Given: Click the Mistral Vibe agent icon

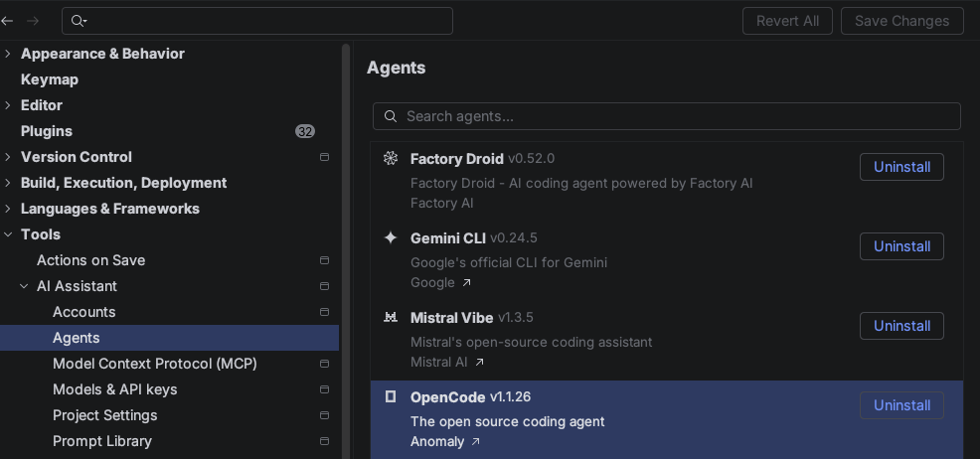Looking at the screenshot, I should tap(391, 318).
